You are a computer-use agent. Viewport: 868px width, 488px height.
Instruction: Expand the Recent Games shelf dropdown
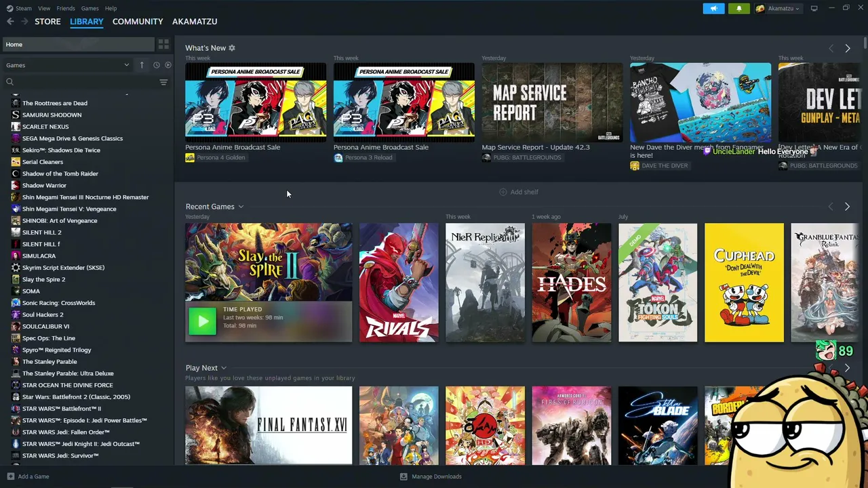click(241, 207)
